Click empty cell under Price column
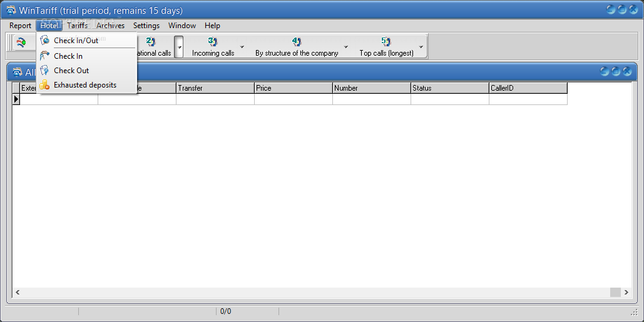Viewport: 644px width, 322px height. point(294,99)
